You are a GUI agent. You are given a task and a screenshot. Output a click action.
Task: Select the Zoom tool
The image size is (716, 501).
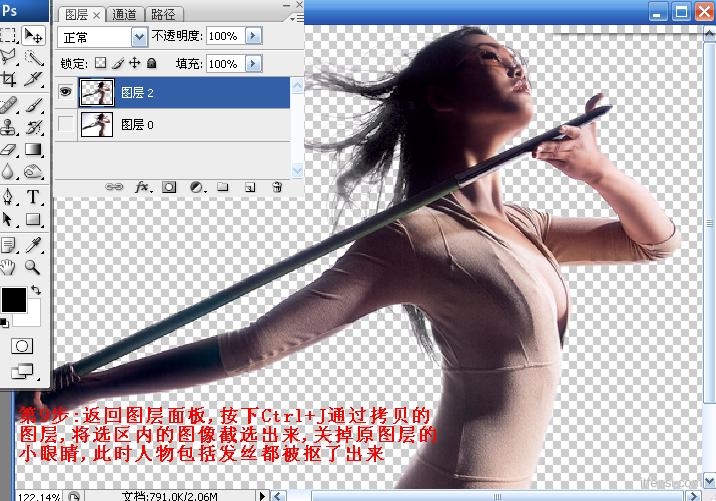33,267
